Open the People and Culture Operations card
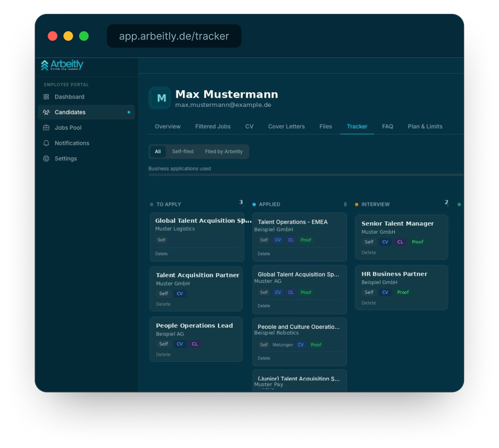This screenshot has width=499, height=448. click(300, 342)
